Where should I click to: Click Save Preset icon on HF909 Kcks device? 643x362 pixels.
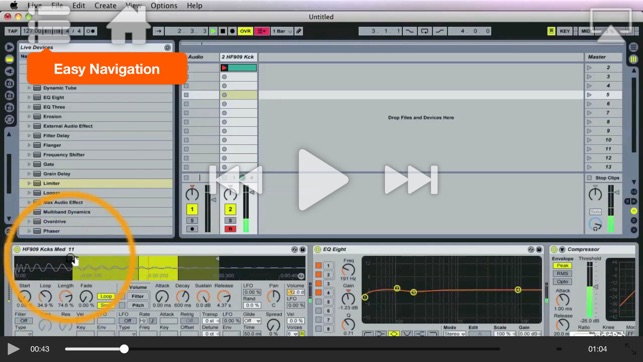(x=302, y=249)
